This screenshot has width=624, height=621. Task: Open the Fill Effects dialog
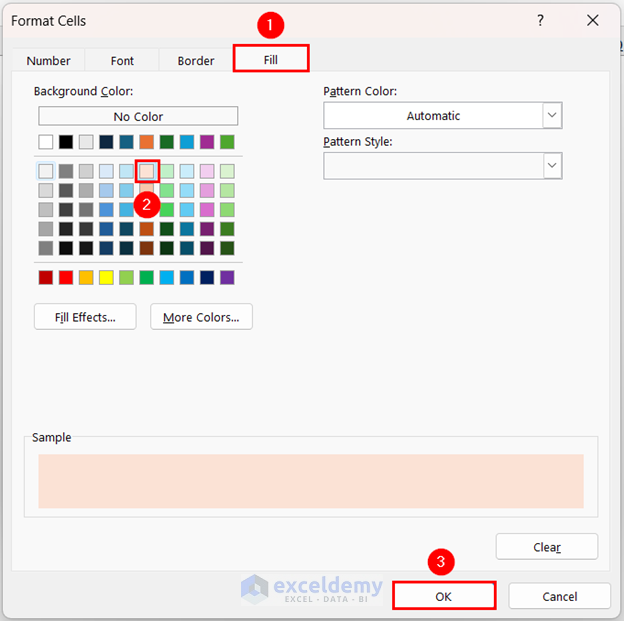click(85, 317)
